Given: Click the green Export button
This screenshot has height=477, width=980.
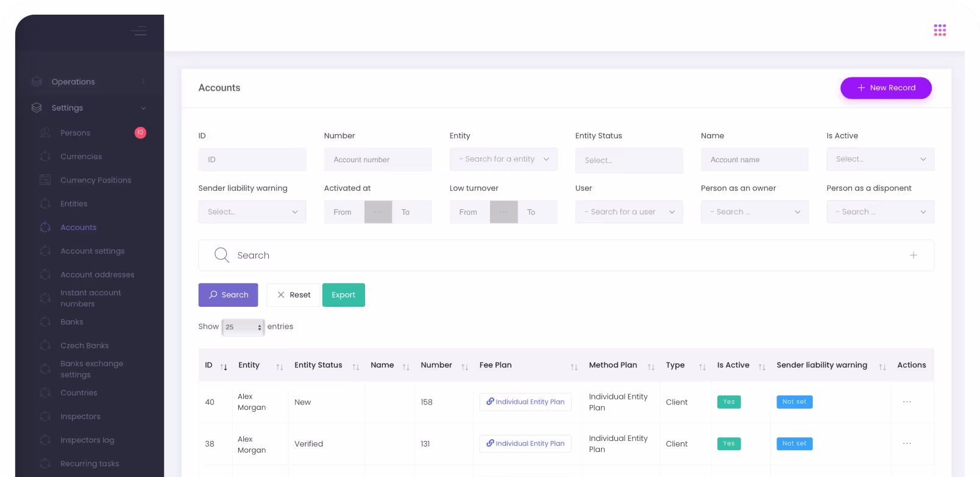Looking at the screenshot, I should [x=344, y=295].
